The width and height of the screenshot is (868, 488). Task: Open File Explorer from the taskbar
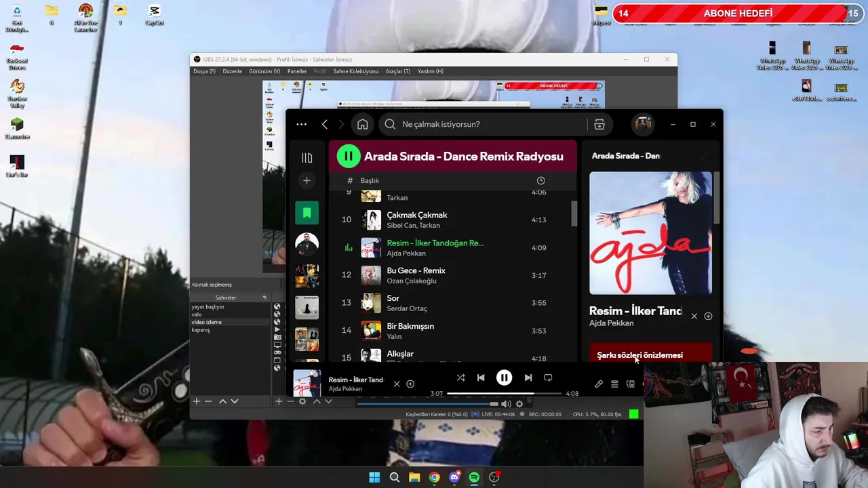click(414, 477)
